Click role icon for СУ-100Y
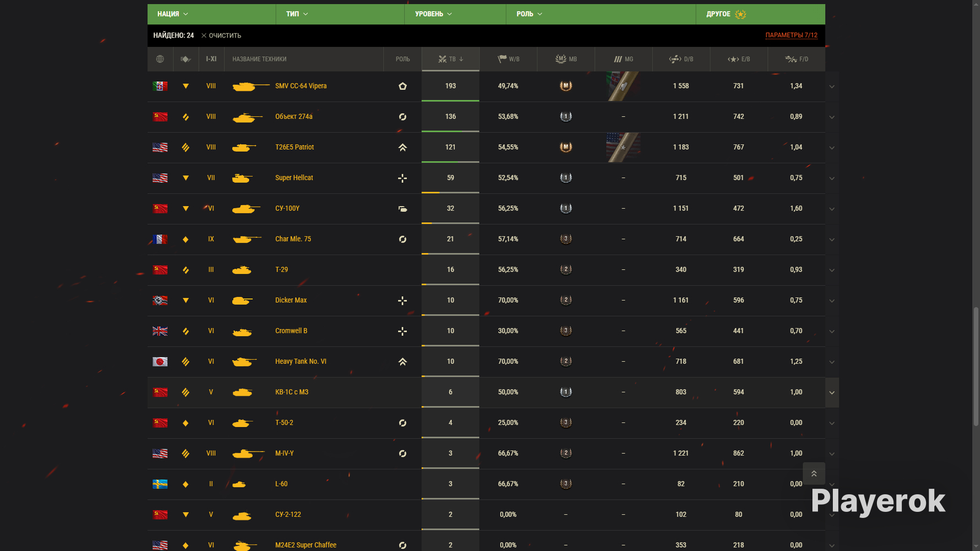980x551 pixels. (402, 209)
